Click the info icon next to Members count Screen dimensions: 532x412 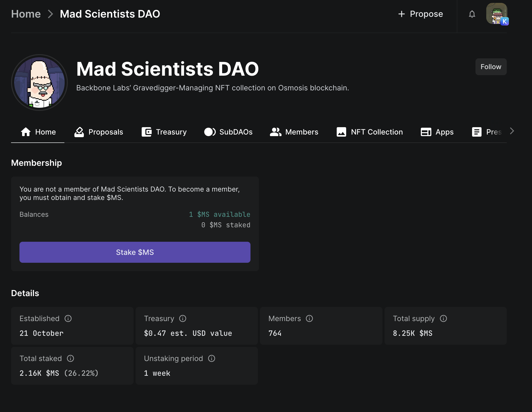(x=309, y=318)
